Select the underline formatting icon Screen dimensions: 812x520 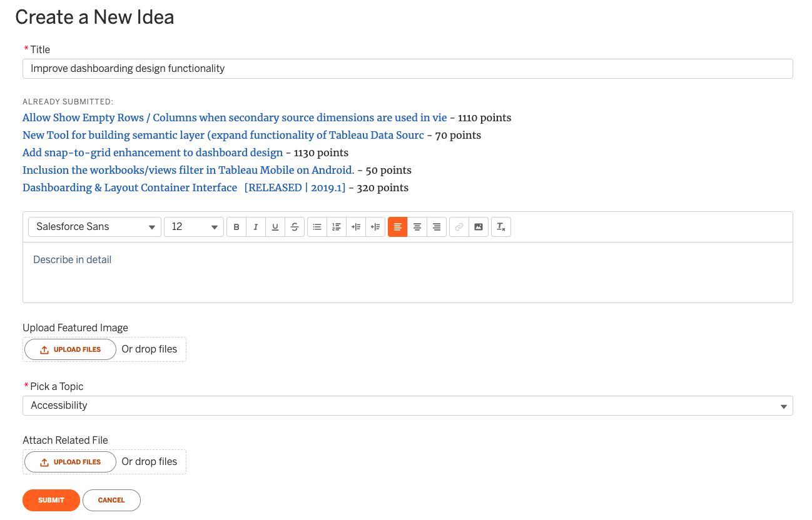click(275, 227)
